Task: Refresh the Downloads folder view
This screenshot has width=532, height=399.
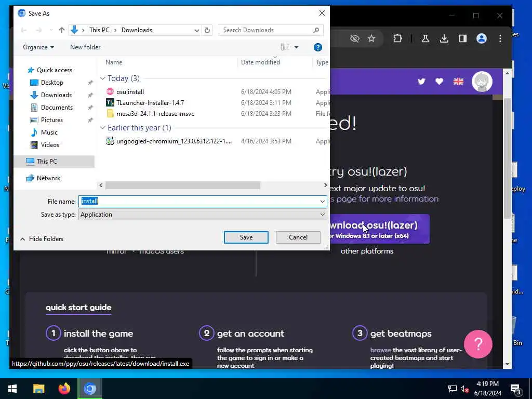Action: [207, 30]
